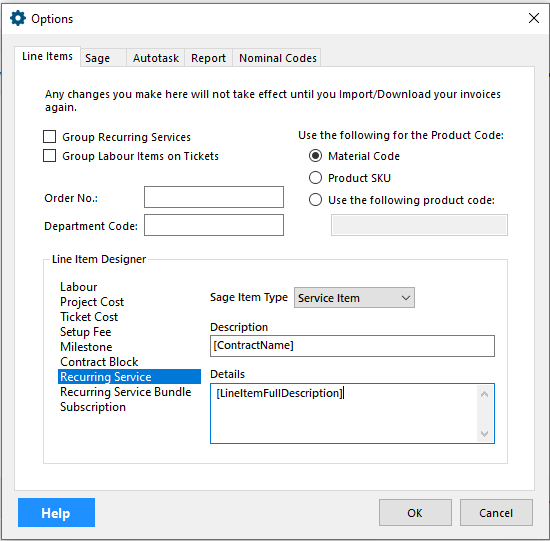Select Recurring Service Bundle in the list
The height and width of the screenshot is (541, 550).
tap(126, 392)
